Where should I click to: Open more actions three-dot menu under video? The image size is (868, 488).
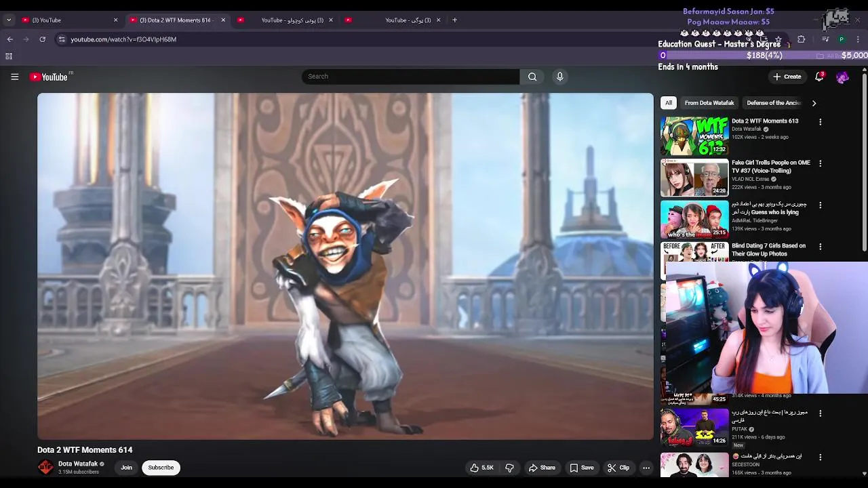(646, 468)
